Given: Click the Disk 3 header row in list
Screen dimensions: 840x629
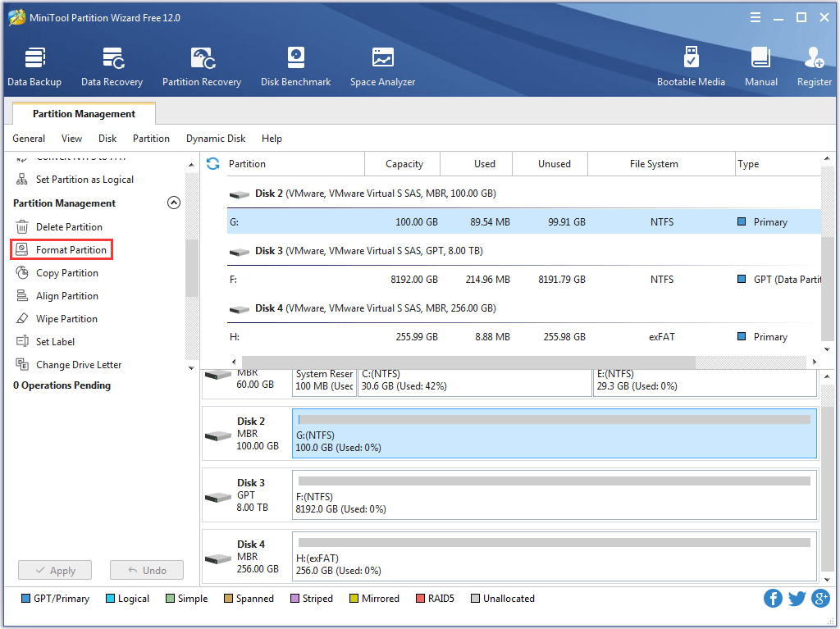Looking at the screenshot, I should (524, 251).
